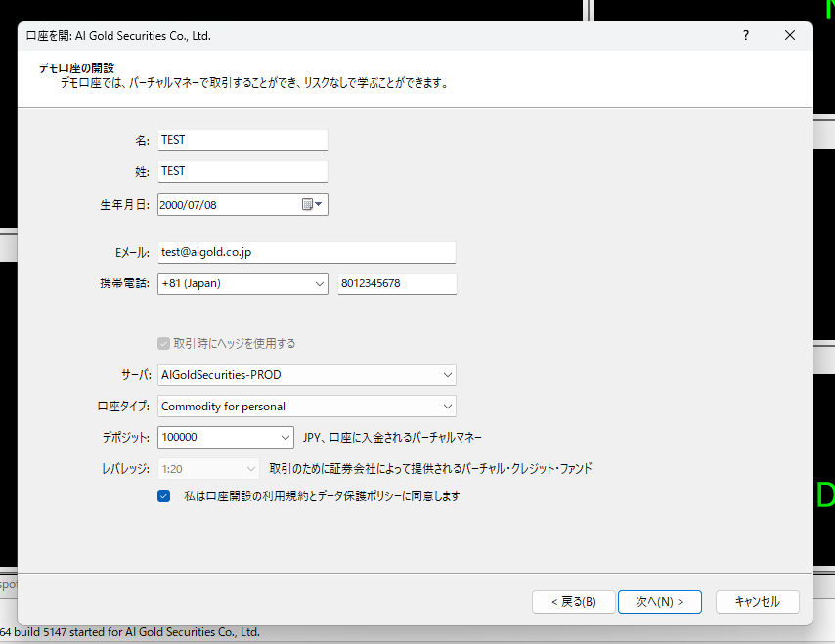Toggle the hedge usage checkbox (取引時にヘッジを使用する)

(163, 343)
